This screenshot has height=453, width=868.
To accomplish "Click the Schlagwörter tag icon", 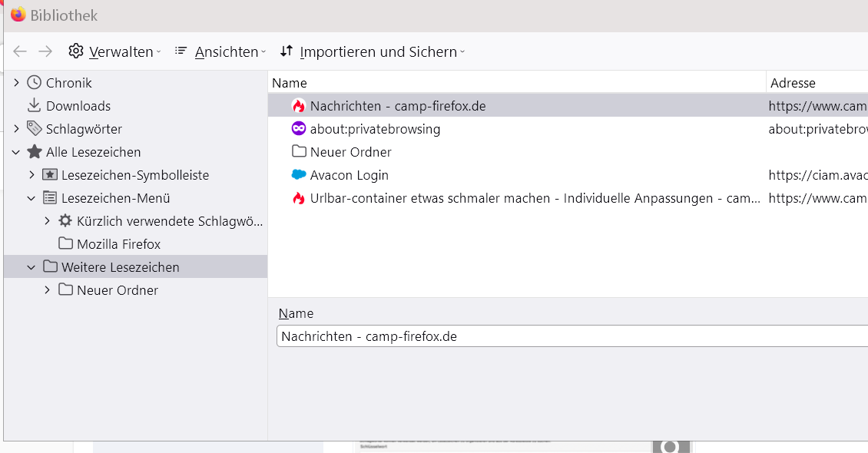I will pyautogui.click(x=34, y=129).
